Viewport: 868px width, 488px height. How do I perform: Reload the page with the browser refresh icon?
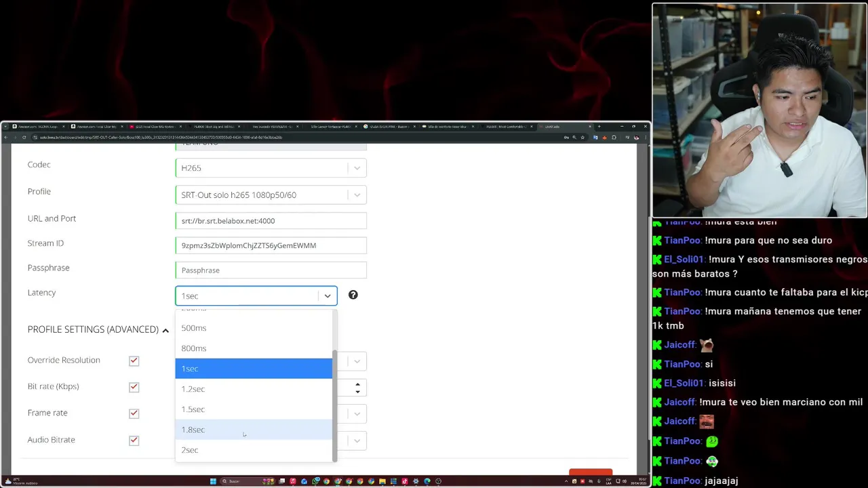click(x=24, y=138)
